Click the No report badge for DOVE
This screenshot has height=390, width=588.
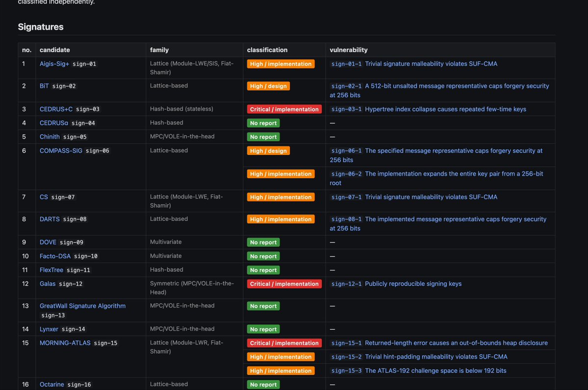(263, 243)
